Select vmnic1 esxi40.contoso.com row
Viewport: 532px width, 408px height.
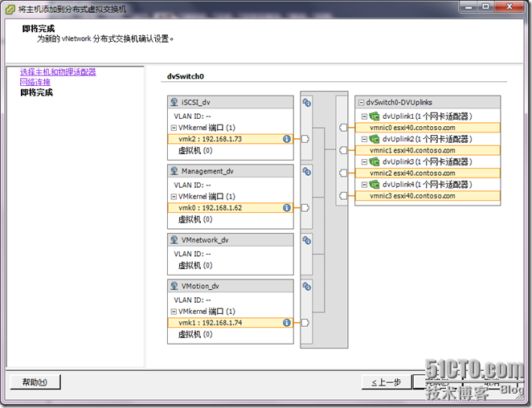[428, 150]
